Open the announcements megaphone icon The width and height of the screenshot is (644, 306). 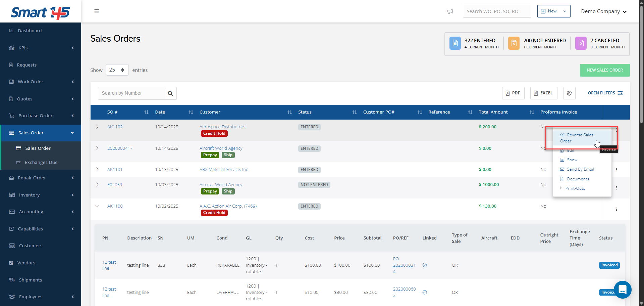(450, 11)
